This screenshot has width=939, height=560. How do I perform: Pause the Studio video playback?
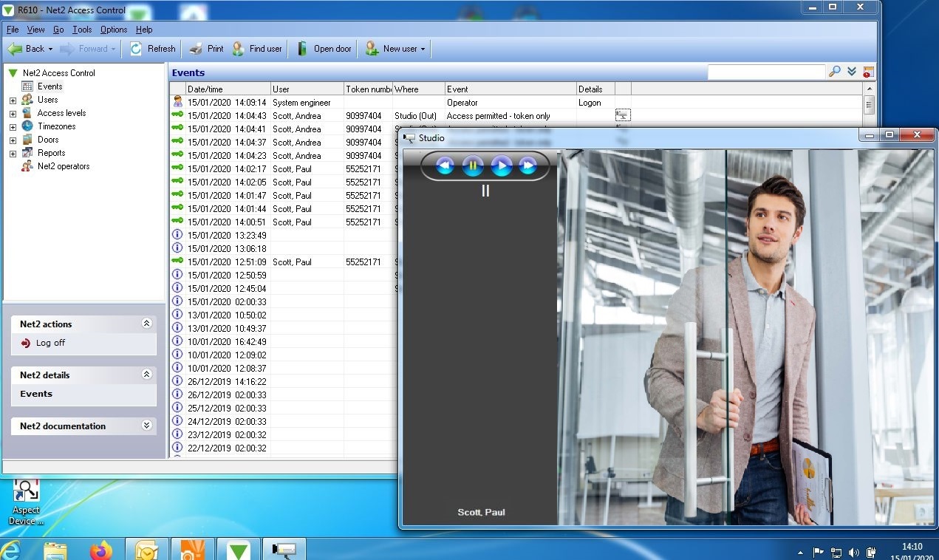[x=473, y=165]
